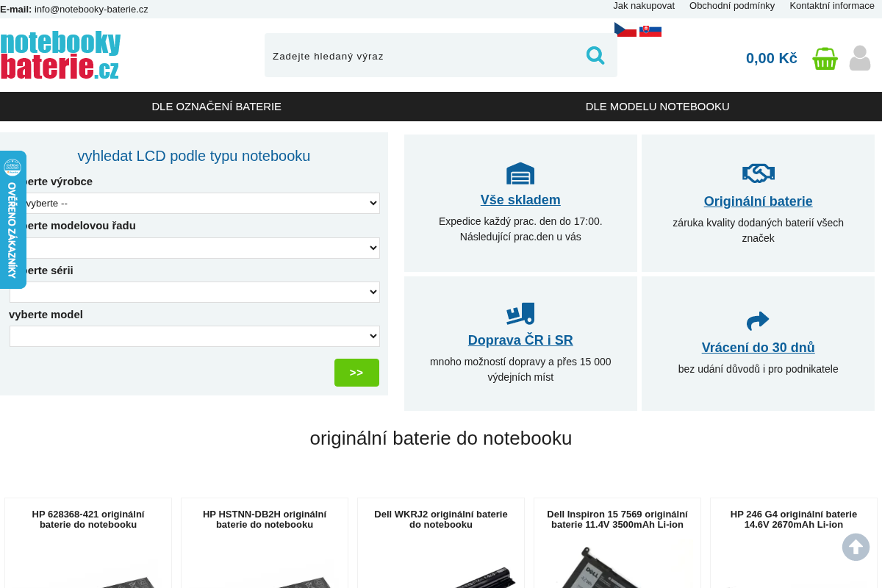Open the vyberte model dropdown
This screenshot has height=588, width=882.
(x=195, y=336)
